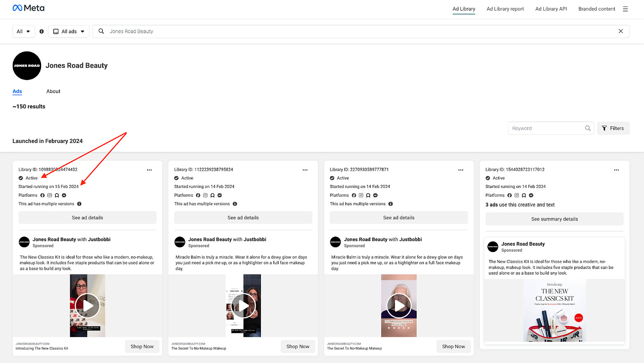
Task: Click Jones Road Beauty name in ad 1544028723117012
Action: (x=523, y=244)
